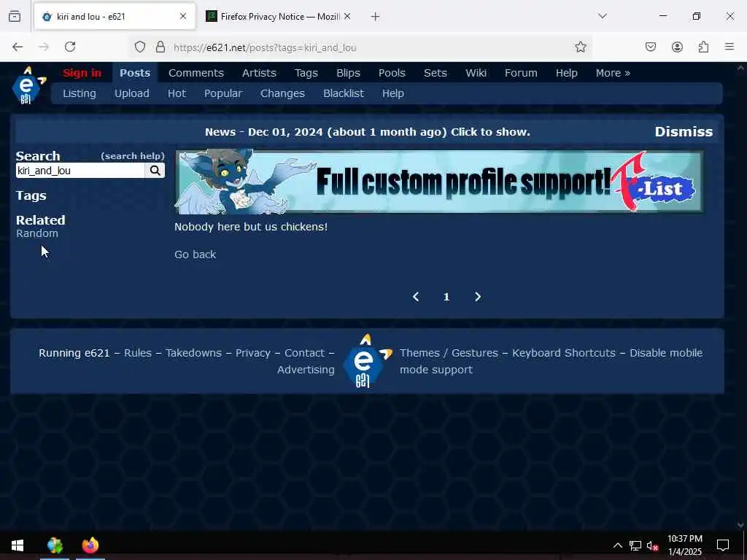Screen dimensions: 747x560
Task: Click the muted volume tray icon
Action: (652, 545)
